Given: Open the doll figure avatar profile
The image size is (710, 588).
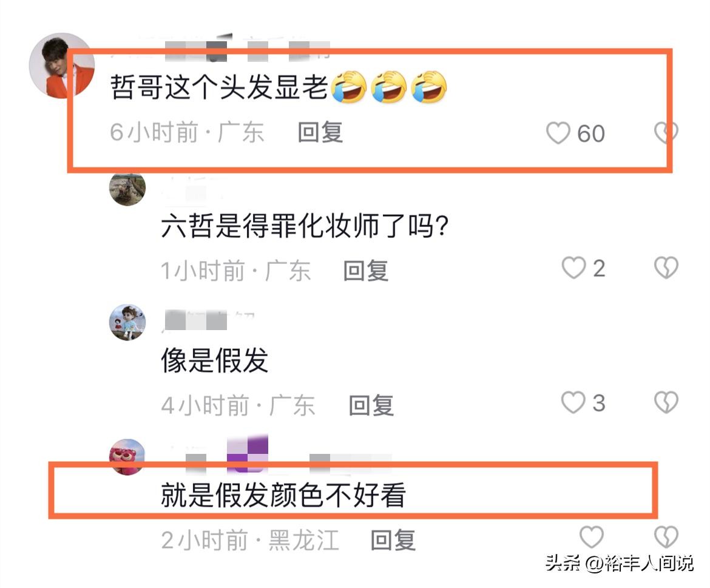Looking at the screenshot, I should pyautogui.click(x=127, y=322).
